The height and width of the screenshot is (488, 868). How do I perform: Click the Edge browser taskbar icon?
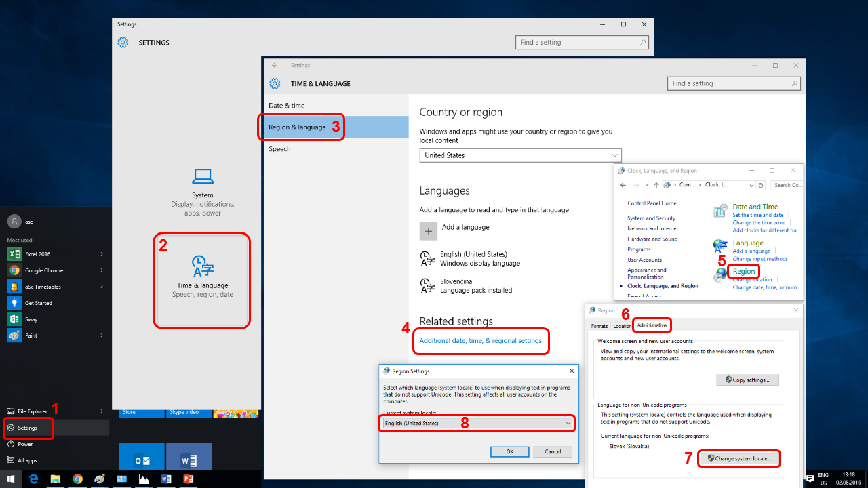[33, 479]
